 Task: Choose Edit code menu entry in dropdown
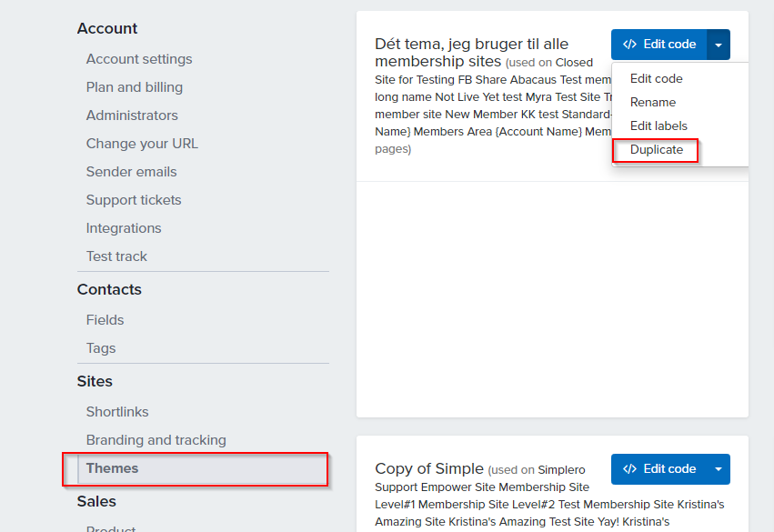pos(656,78)
